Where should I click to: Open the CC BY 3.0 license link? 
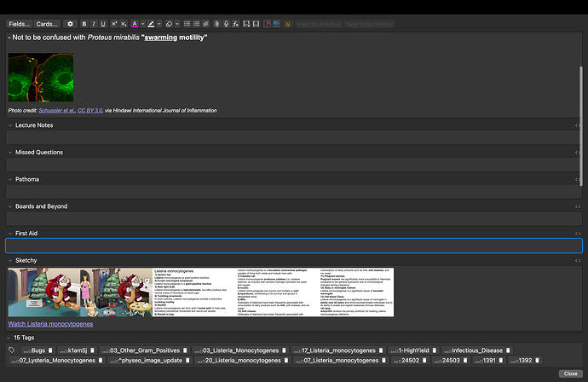[x=90, y=110]
